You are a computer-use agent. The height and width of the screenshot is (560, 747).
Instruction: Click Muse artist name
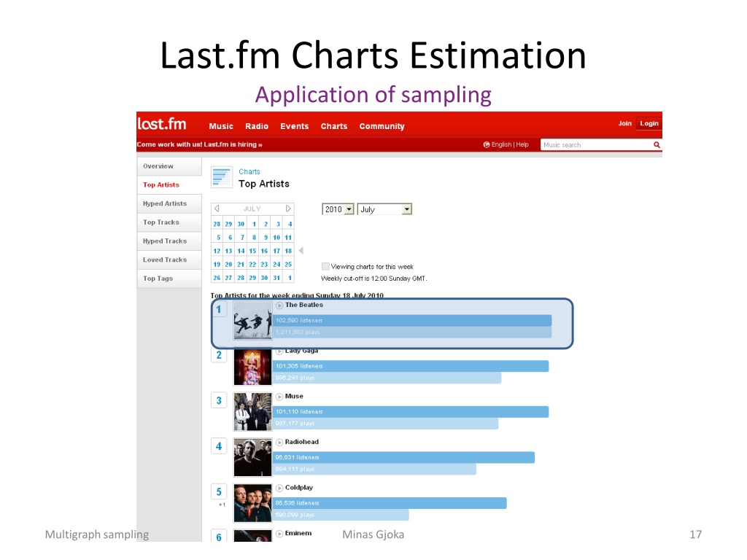click(x=294, y=396)
